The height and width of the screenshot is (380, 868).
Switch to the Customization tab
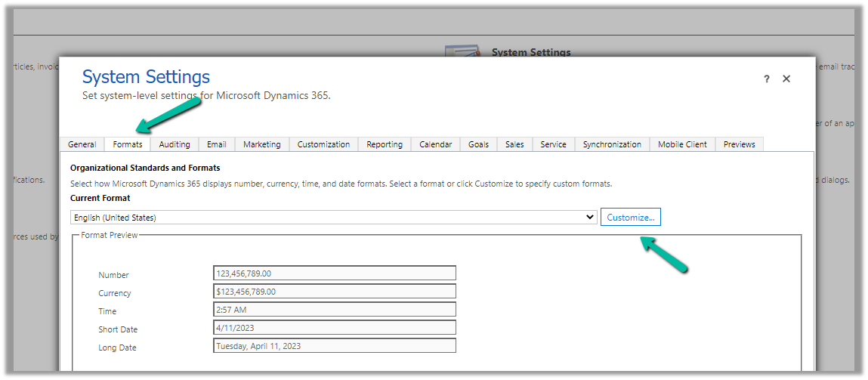point(323,144)
